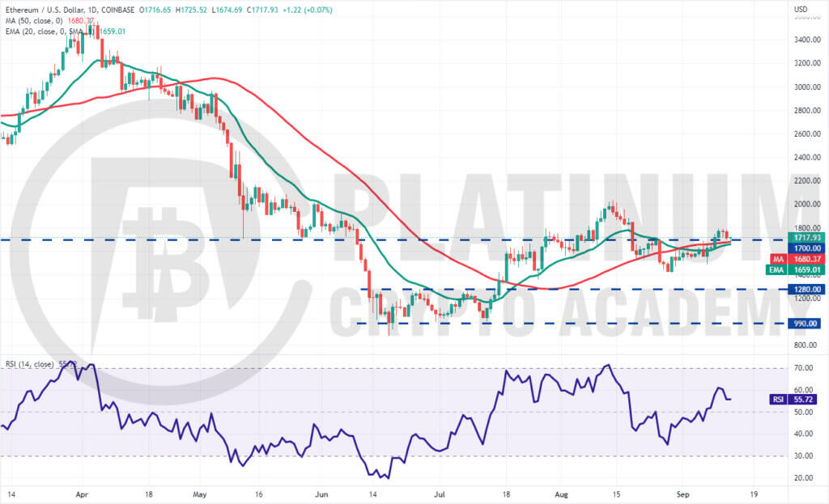Select the dashed horizontal line at 990
This screenshot has height=504, width=829.
point(574,324)
